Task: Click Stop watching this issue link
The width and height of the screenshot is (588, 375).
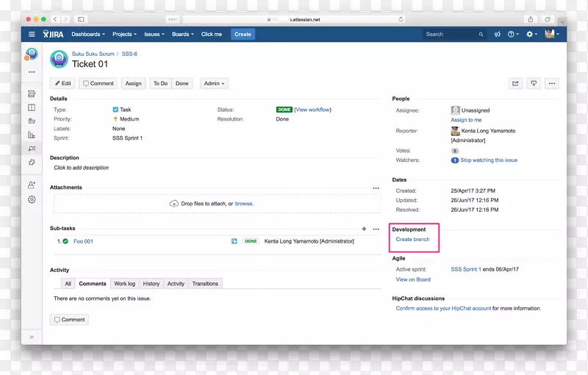Action: coord(489,160)
